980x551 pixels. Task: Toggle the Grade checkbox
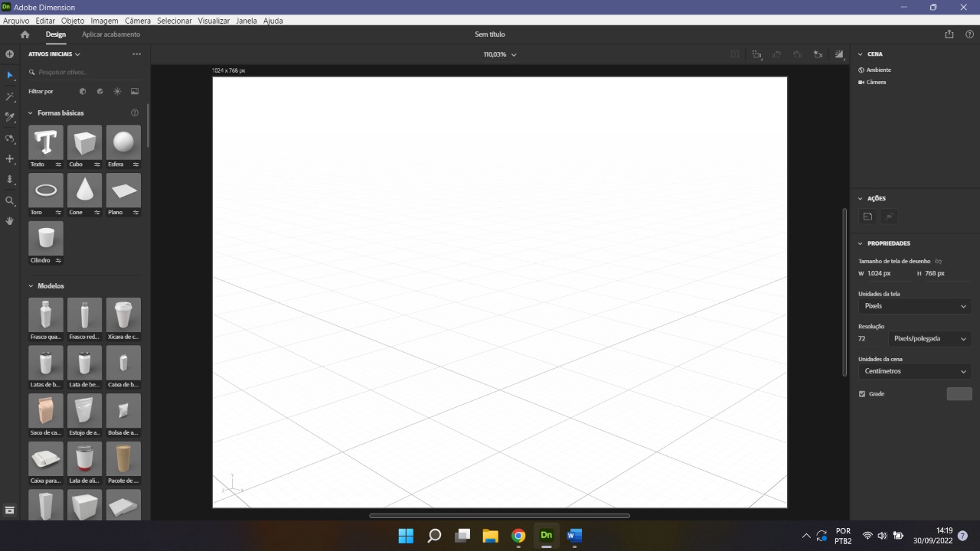click(x=862, y=394)
